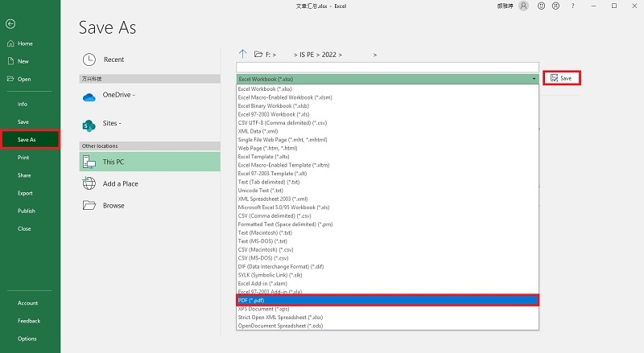Image resolution: width=644 pixels, height=353 pixels.
Task: Select Excel Macro-Enabled Template (*.xltm)
Action: 387,165
